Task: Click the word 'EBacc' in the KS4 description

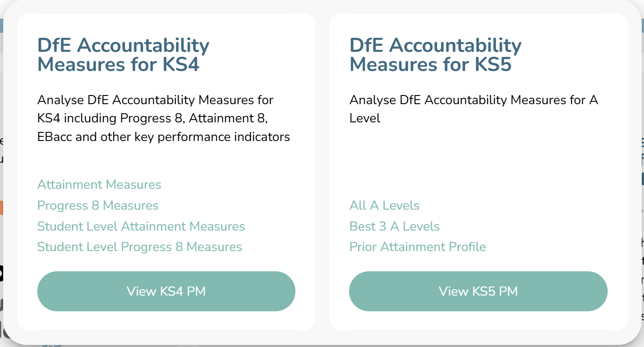Action: (55, 137)
